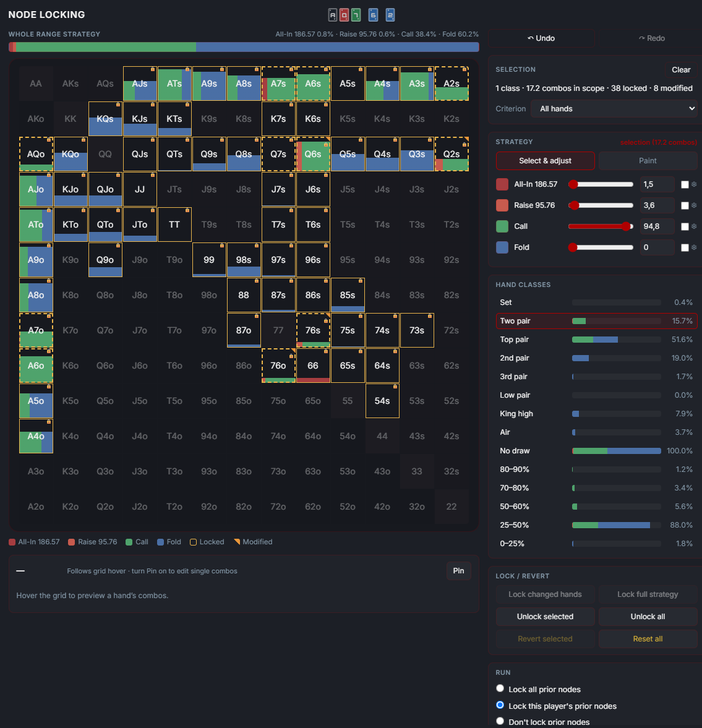The width and height of the screenshot is (702, 728).
Task: Adjust the Call frequency slider
Action: tap(601, 226)
